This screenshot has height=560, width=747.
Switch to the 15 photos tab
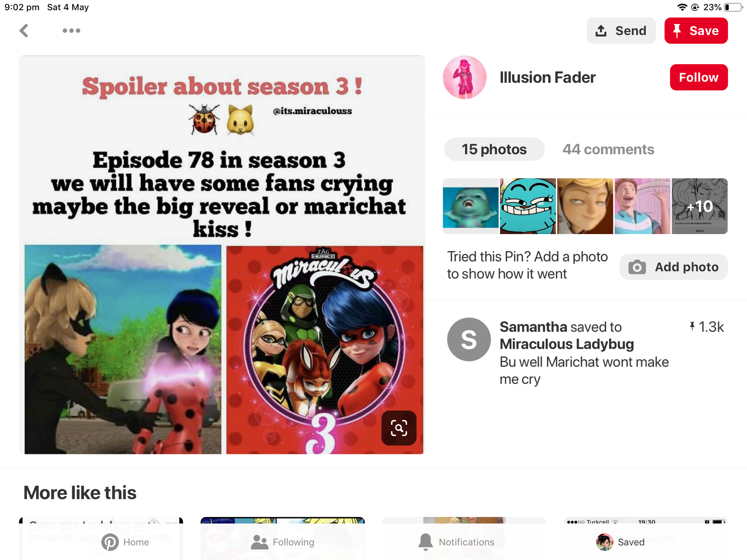point(494,149)
